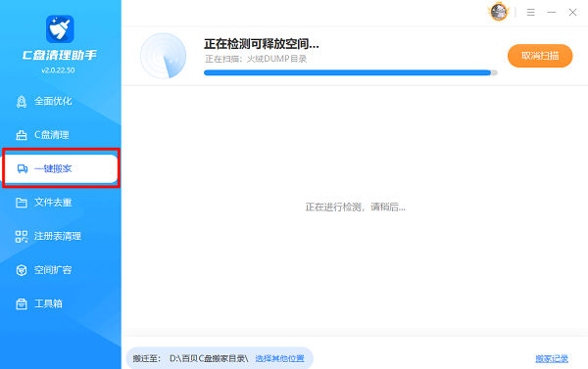This screenshot has height=369, width=588.
Task: Click the C盘清理助手 title text
Action: (x=60, y=56)
